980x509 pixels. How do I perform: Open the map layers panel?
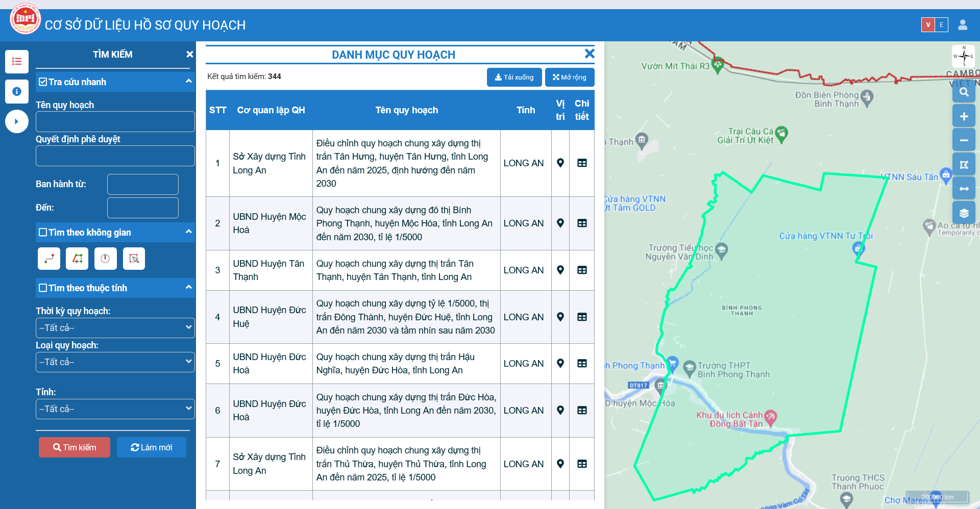tap(964, 213)
